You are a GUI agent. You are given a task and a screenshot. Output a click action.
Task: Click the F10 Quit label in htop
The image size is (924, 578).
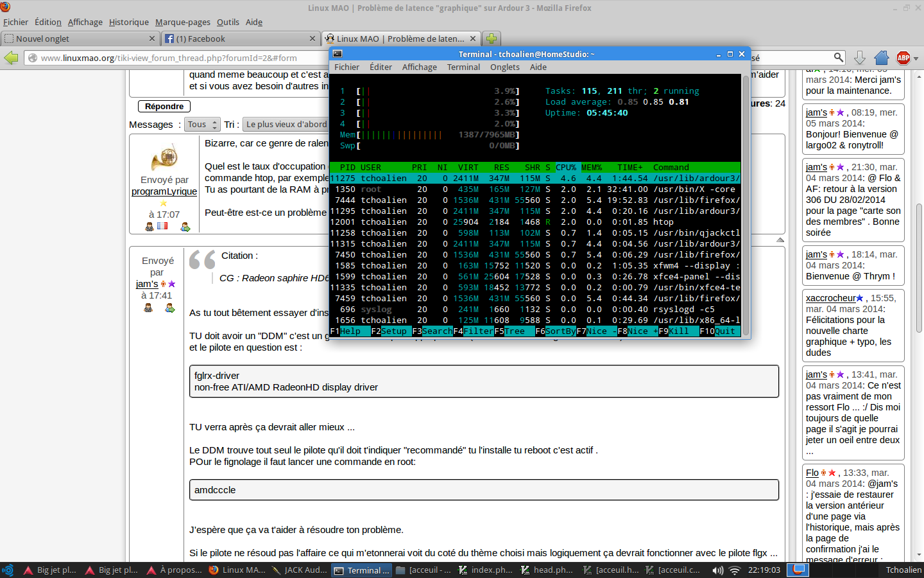[x=724, y=331]
